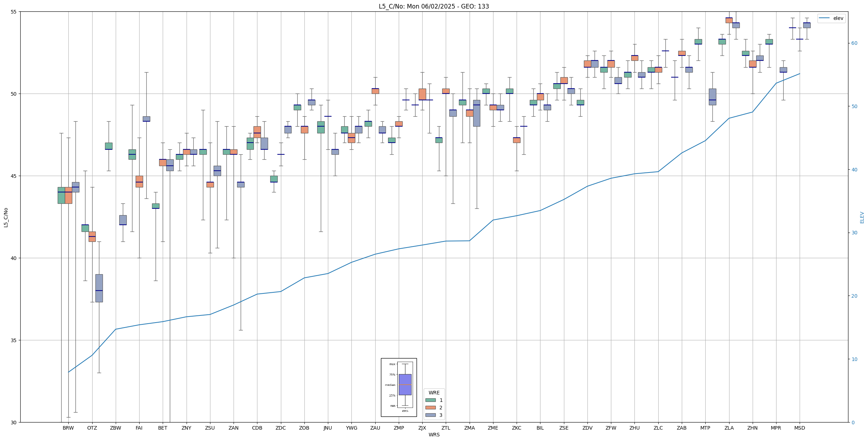Click the blue-gray WRE 3 legend swatch
The height and width of the screenshot is (441, 868).
[430, 415]
